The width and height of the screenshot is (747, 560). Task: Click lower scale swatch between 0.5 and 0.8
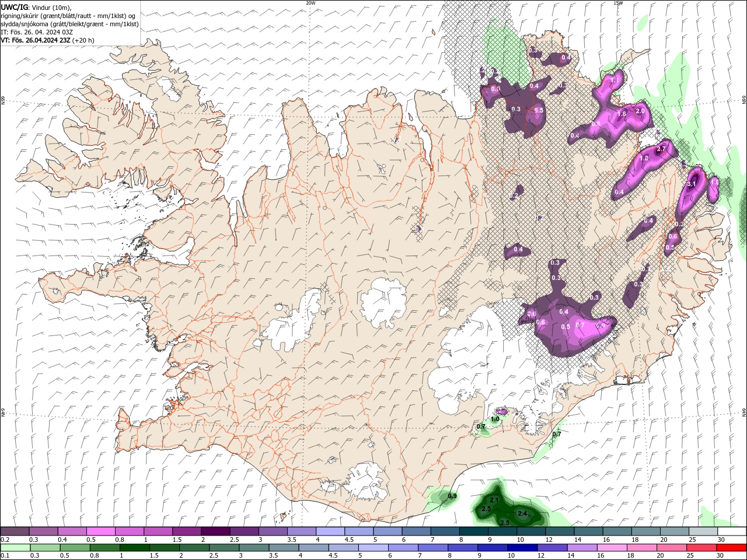pos(75,548)
